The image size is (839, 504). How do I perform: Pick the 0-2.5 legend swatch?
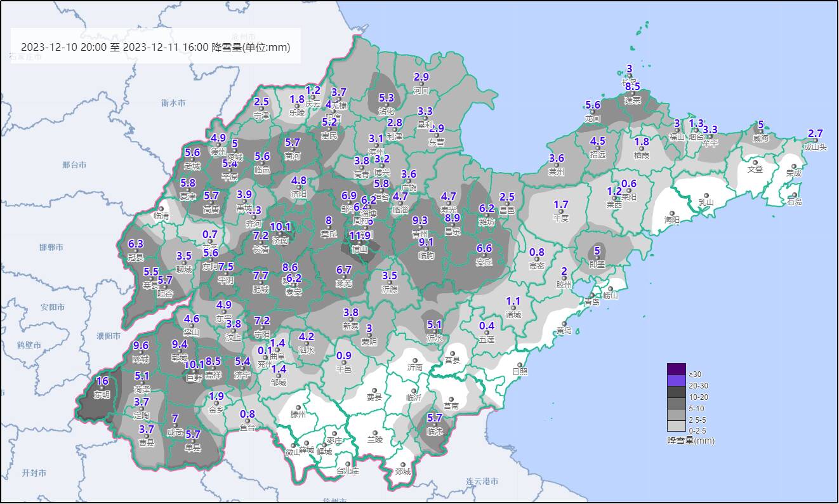click(677, 427)
